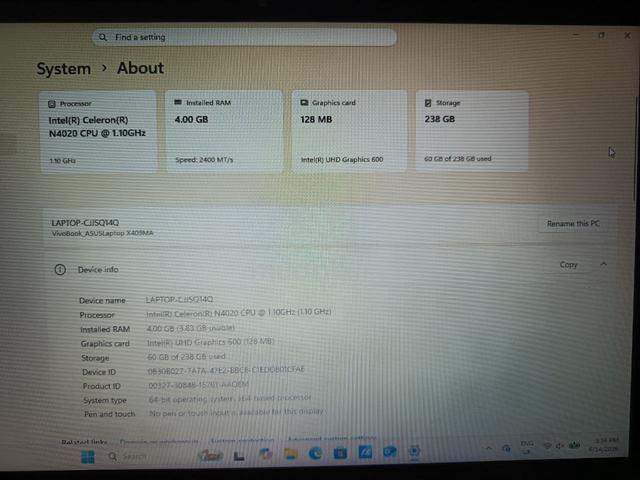640x480 pixels.
Task: Select the Intel Celeron N4020 processor value
Action: 239,313
